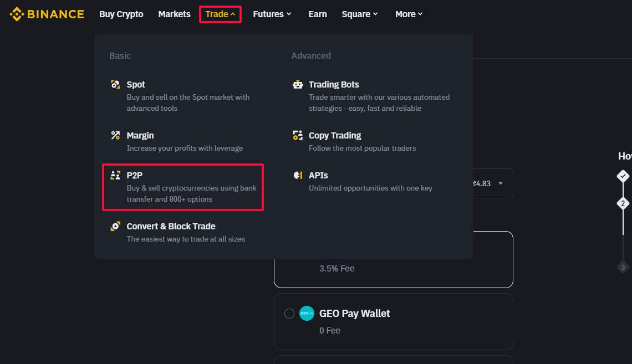
Task: Select the 3.5% Fee payment card
Action: (394, 260)
